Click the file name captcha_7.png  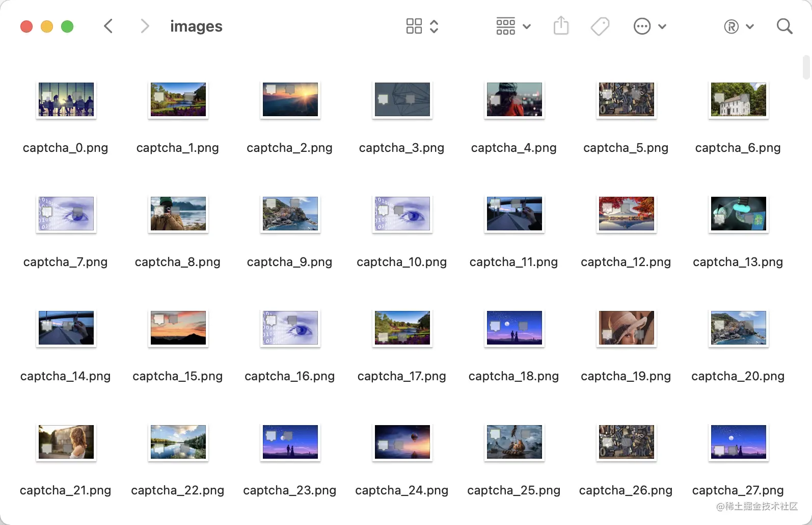tap(66, 262)
